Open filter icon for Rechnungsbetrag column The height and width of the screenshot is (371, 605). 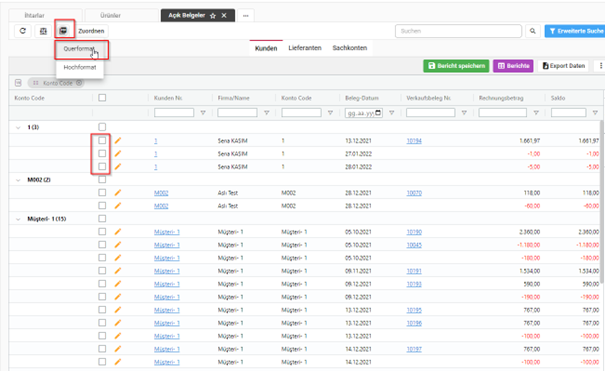(536, 113)
